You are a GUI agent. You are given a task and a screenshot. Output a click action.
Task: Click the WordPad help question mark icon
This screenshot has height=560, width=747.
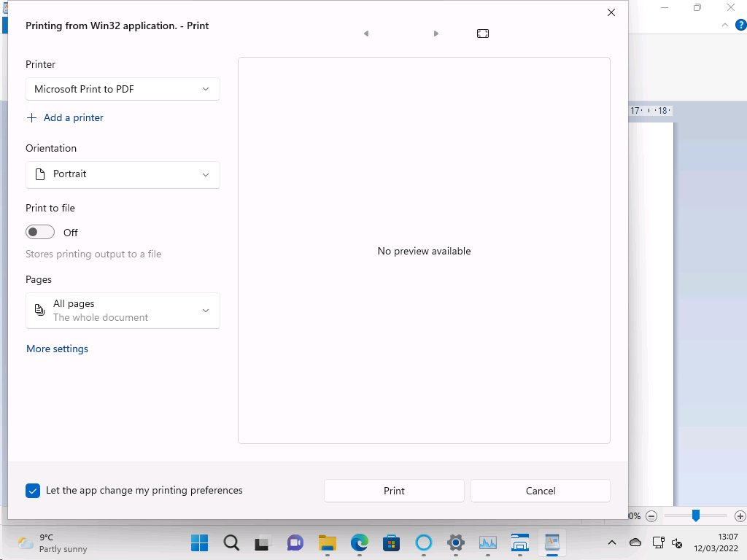click(x=741, y=25)
